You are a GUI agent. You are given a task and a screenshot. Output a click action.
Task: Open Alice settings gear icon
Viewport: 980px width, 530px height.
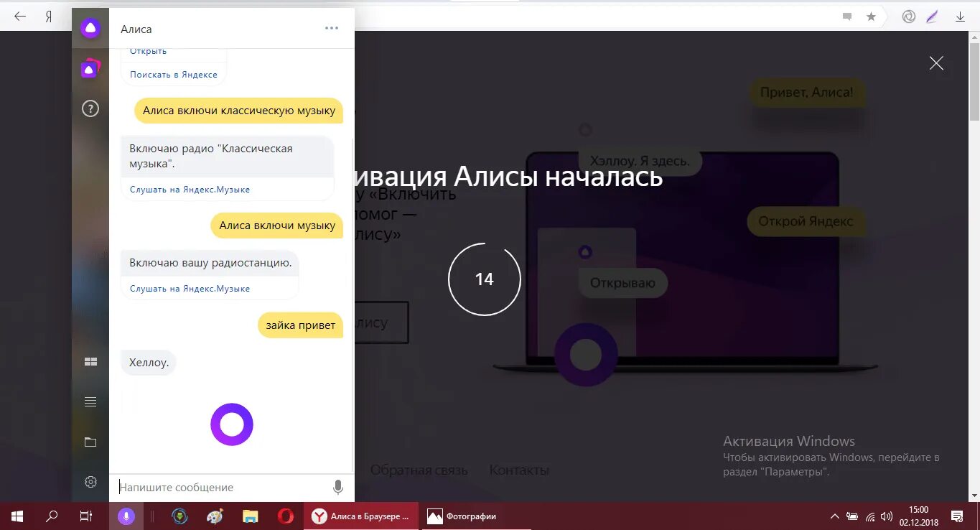90,482
